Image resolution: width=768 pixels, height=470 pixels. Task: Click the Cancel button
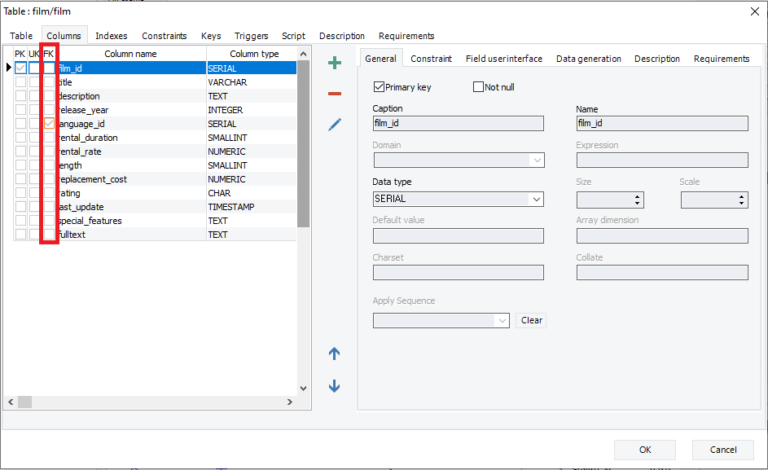coord(722,449)
